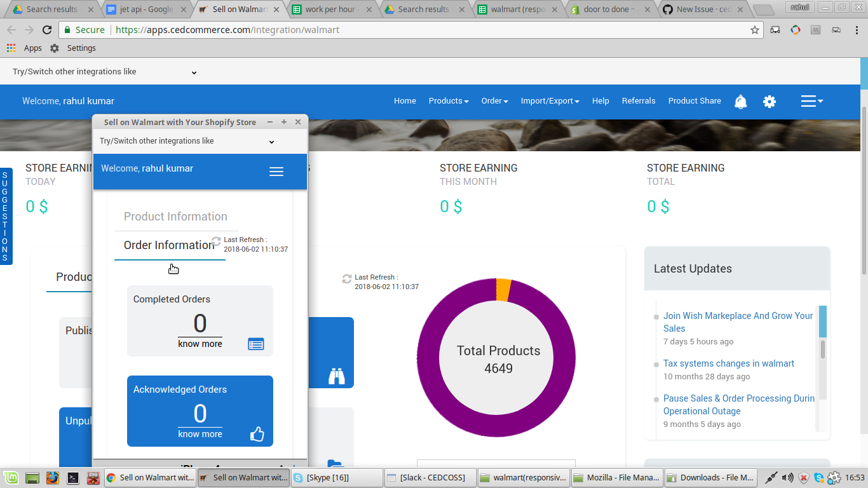Bookmark page with the star icon
This screenshot has height=488, width=868.
755,30
